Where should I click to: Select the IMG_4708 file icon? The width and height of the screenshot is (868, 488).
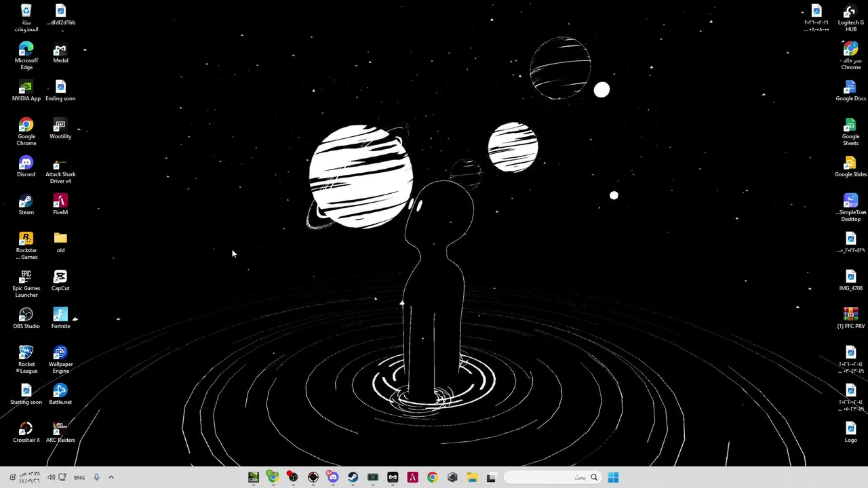pyautogui.click(x=850, y=281)
